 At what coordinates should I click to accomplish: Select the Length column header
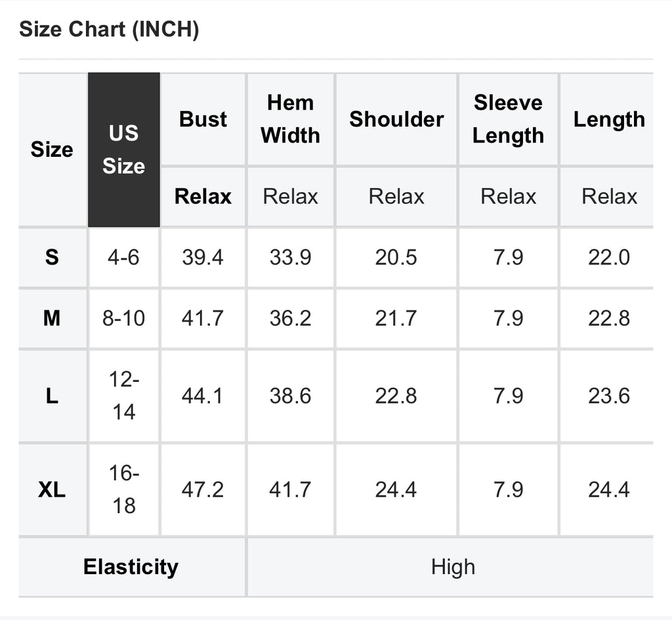click(609, 119)
